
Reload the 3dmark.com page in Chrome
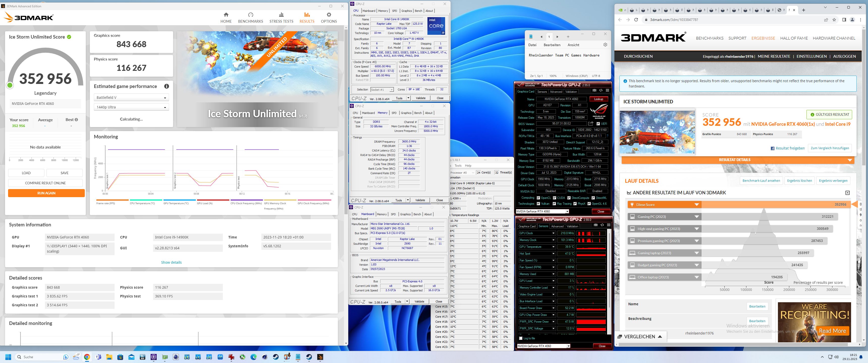coord(636,19)
